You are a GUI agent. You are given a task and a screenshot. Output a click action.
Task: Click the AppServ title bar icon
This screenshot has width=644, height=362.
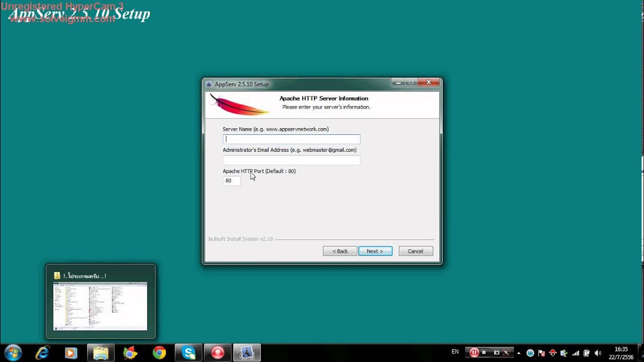point(209,84)
